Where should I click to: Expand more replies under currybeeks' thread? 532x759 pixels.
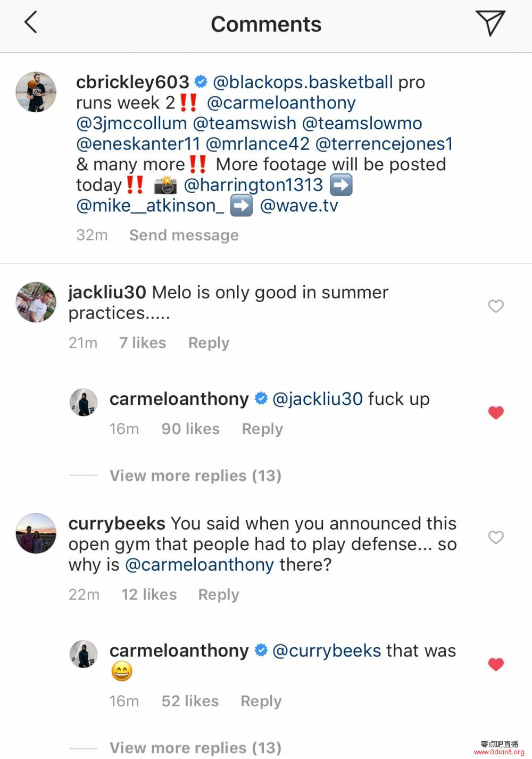coord(195,748)
